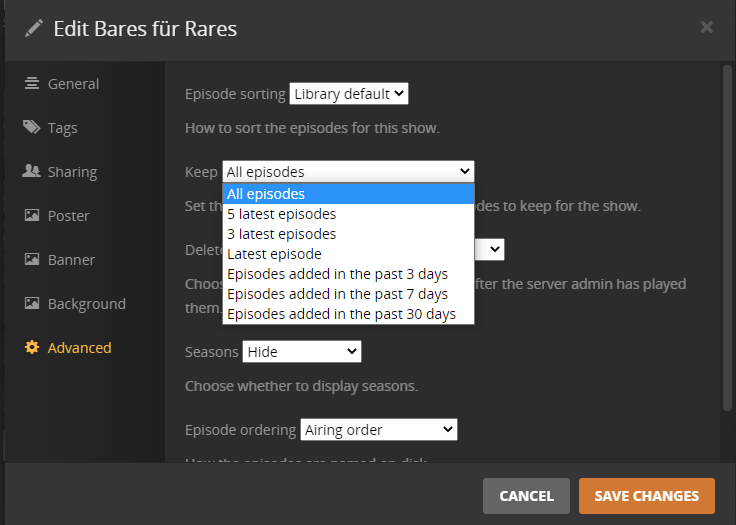Open the Episode sorting dropdown
Viewport: 736px width, 525px height.
pyautogui.click(x=349, y=94)
